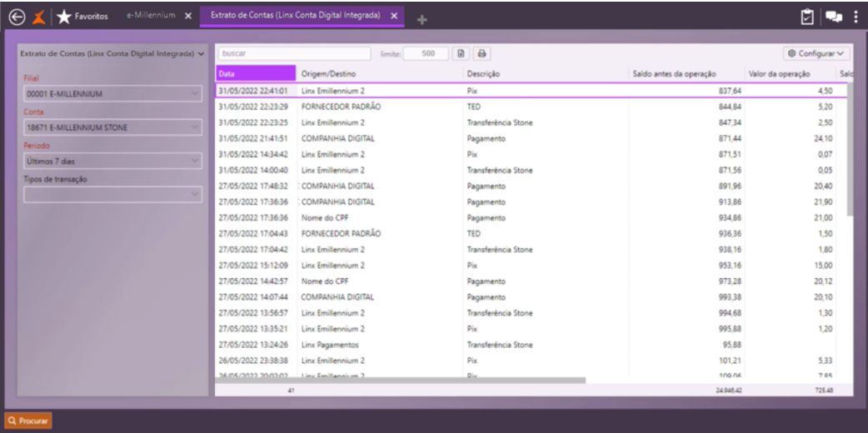Image resolution: width=868 pixels, height=433 pixels.
Task: Open the three-dot options menu
Action: tap(856, 17)
